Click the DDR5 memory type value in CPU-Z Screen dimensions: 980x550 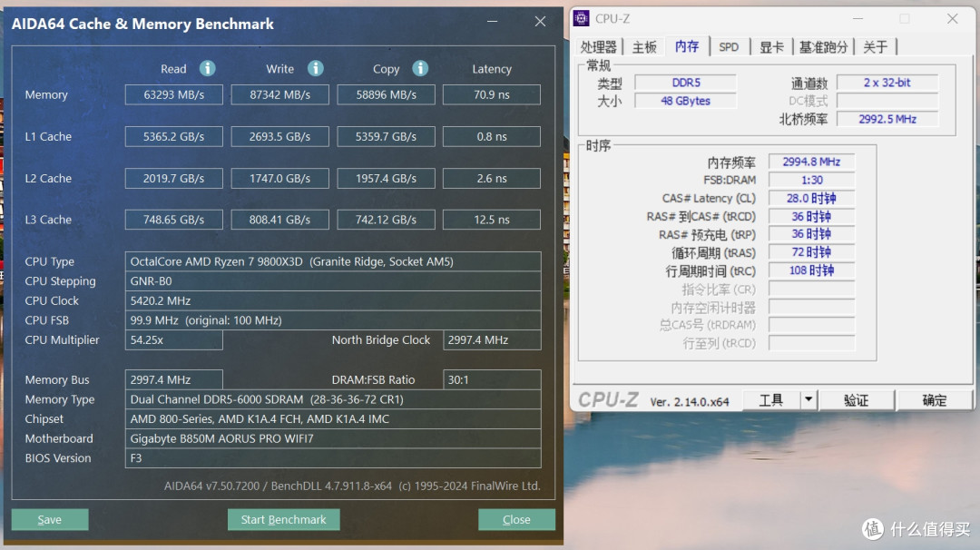tap(686, 83)
